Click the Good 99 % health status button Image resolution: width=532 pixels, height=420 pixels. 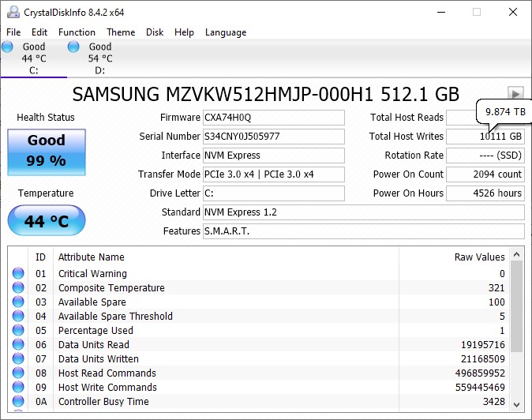point(47,152)
